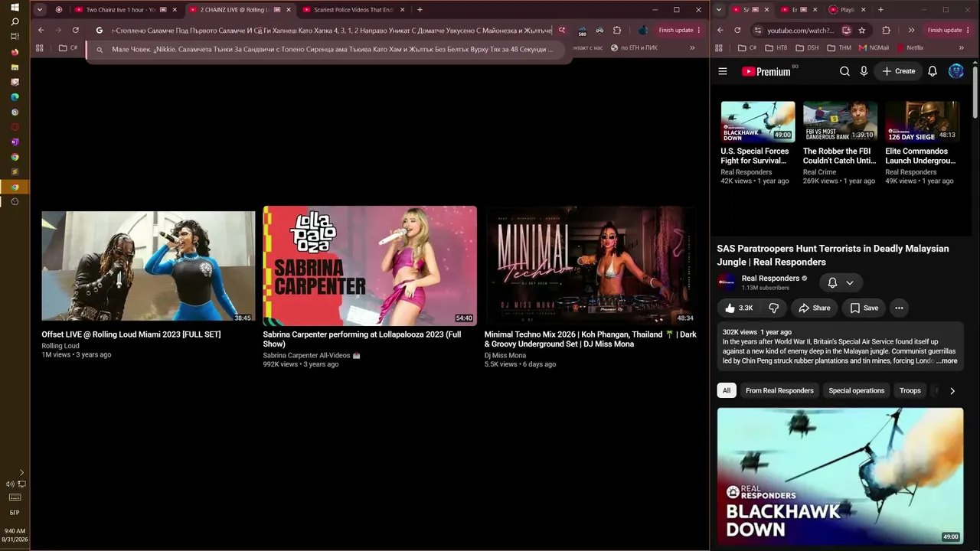This screenshot has width=980, height=551.
Task: Share the SAS Paratroopers video
Action: [x=814, y=308]
